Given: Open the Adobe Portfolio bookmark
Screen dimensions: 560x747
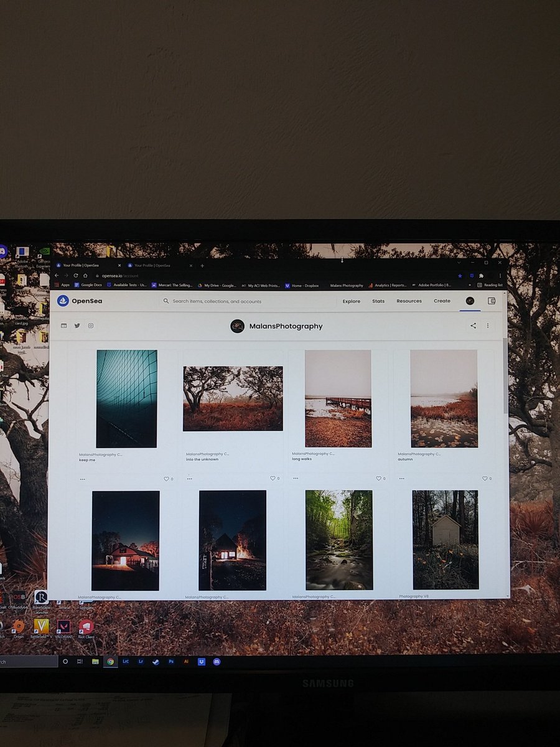Looking at the screenshot, I should [x=432, y=285].
